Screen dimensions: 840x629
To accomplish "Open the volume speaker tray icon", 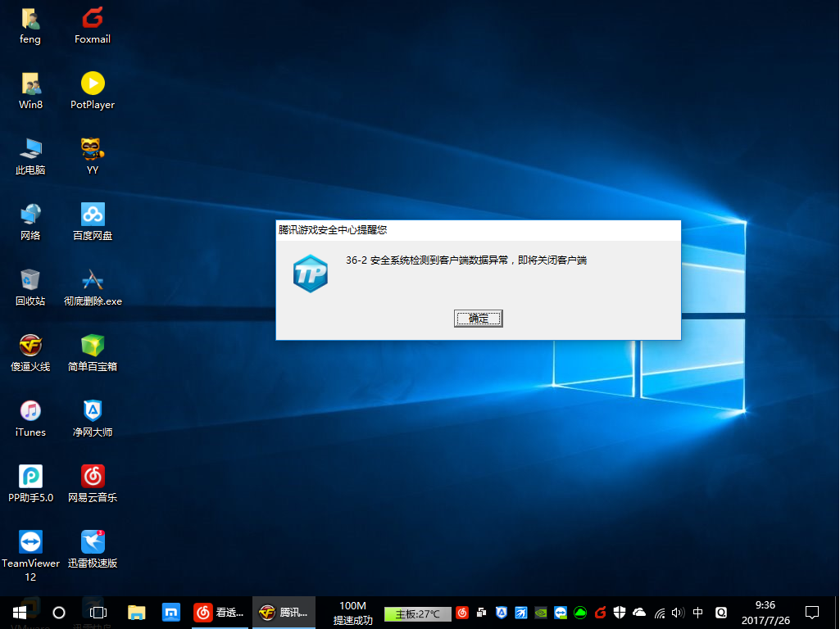I will coord(679,613).
